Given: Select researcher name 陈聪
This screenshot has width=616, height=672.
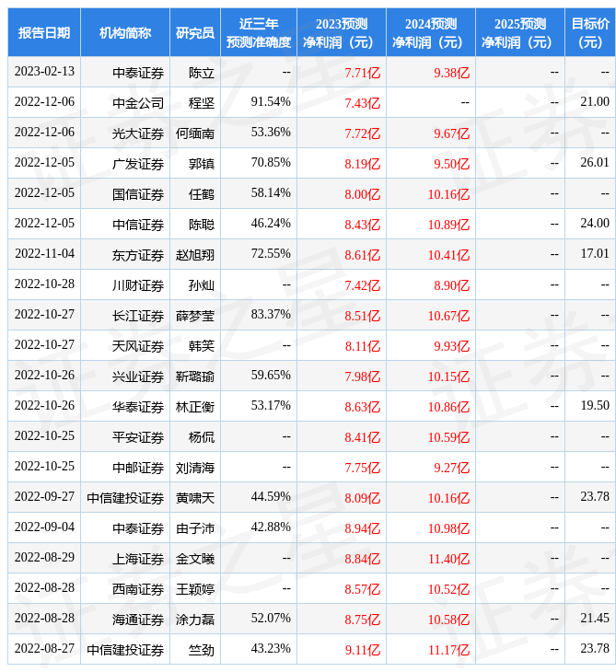Looking at the screenshot, I should tap(202, 225).
